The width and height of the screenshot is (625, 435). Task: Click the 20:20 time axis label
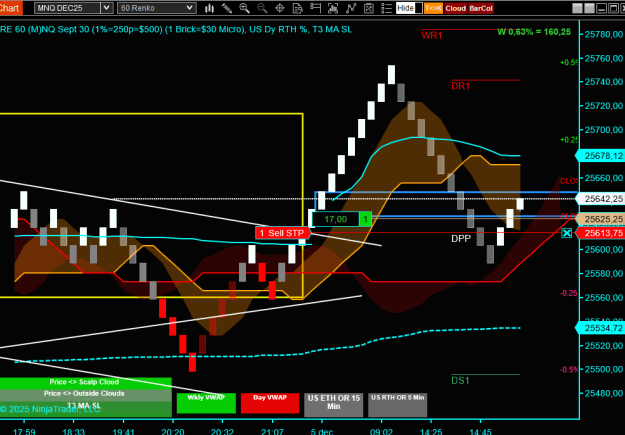coord(173,431)
